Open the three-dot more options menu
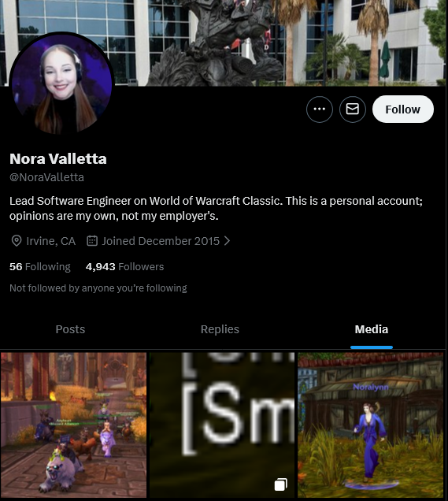Image resolution: width=448 pixels, height=501 pixels. click(320, 109)
